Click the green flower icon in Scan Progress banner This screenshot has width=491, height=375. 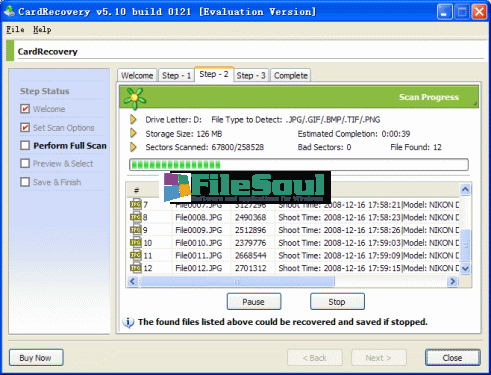coord(135,98)
